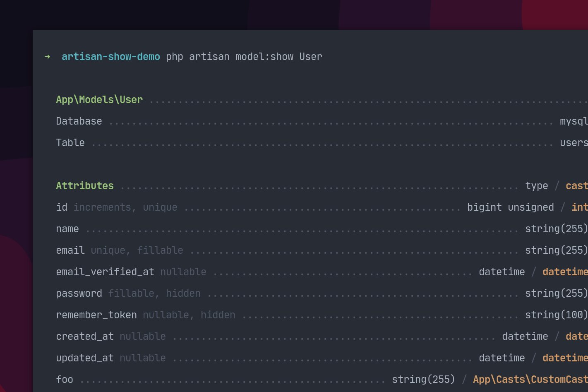Click the 'Database' label
Screen dimensions: 588x392
[79, 121]
